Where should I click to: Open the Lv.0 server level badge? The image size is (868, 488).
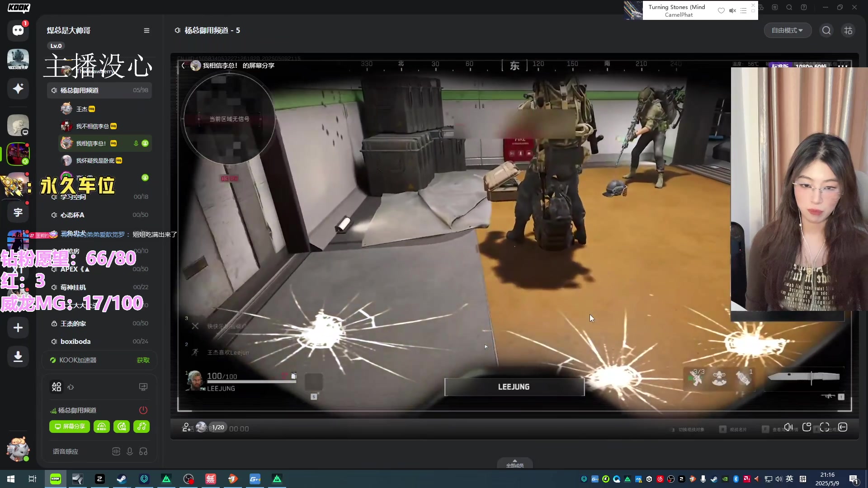[x=56, y=46]
